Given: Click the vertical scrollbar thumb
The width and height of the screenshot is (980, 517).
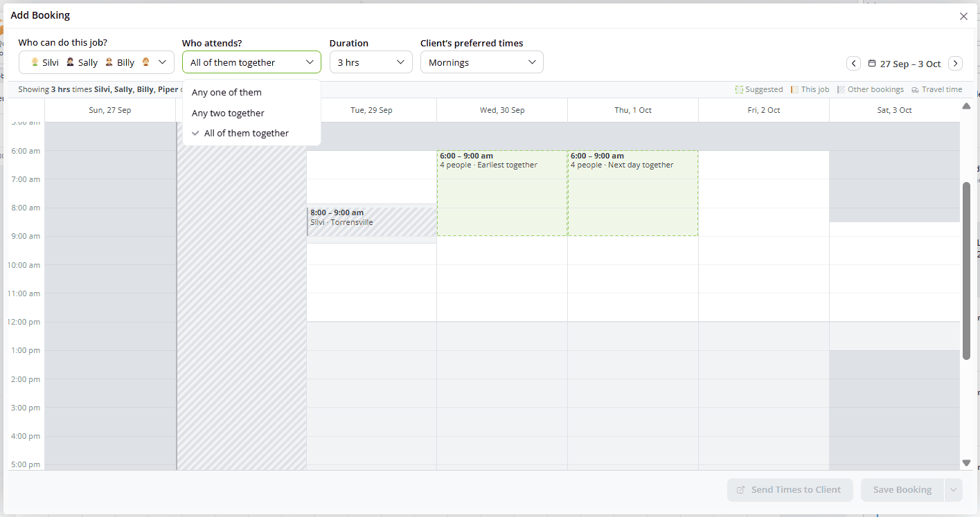Looking at the screenshot, I should point(966,271).
